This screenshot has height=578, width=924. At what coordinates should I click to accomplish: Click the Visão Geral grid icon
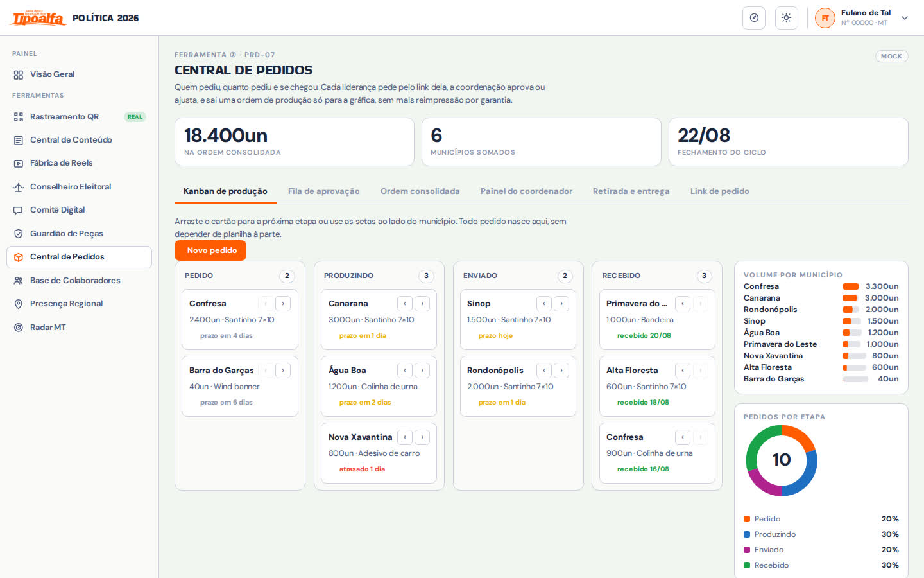click(x=19, y=74)
